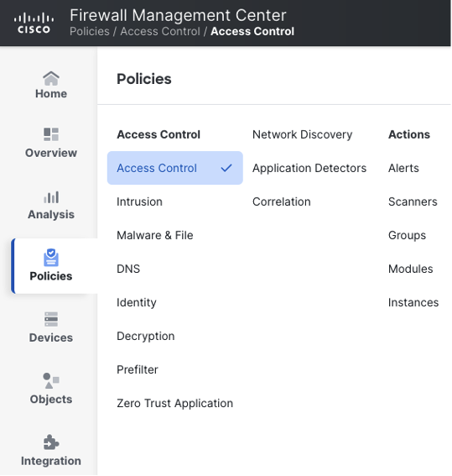Click the Cisco logo icon
The image size is (452, 476).
[x=34, y=23]
